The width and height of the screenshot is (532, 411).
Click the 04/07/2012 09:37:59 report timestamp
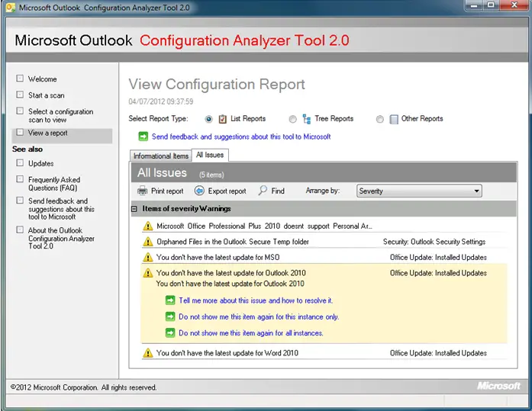click(161, 101)
